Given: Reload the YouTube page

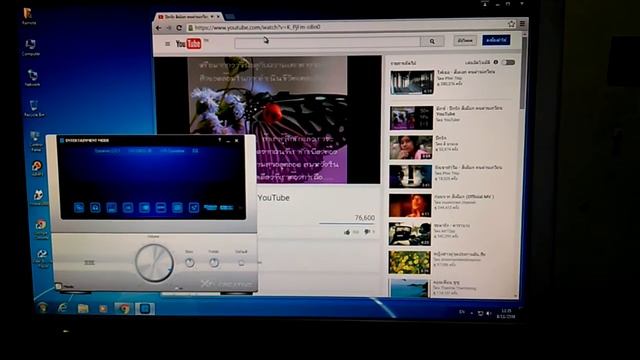Looking at the screenshot, I should [179, 28].
